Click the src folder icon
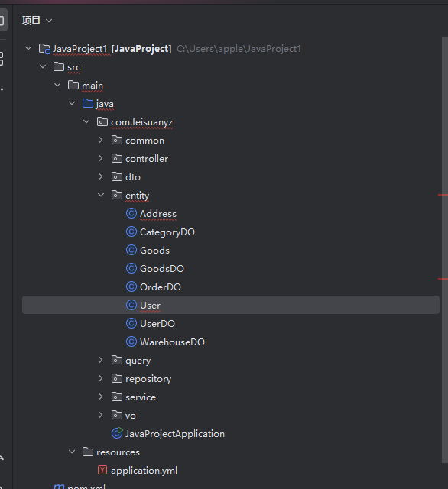 click(x=59, y=66)
